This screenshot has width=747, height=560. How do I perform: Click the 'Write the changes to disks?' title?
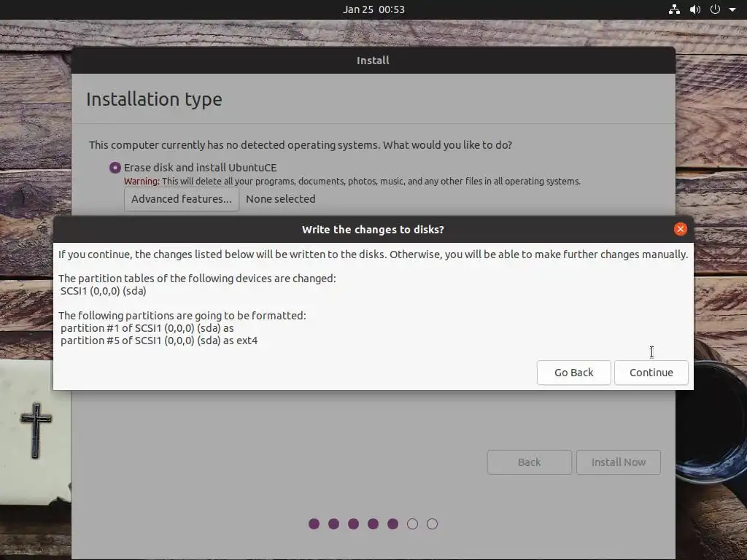click(373, 230)
